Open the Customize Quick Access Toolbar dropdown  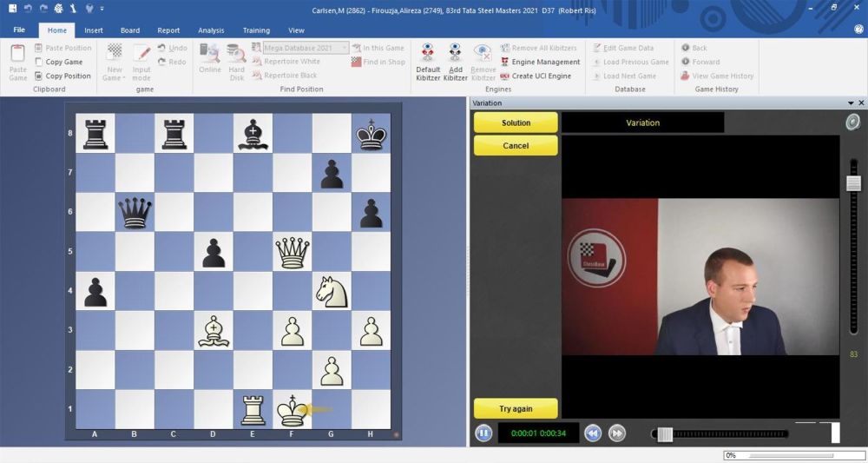(x=102, y=9)
